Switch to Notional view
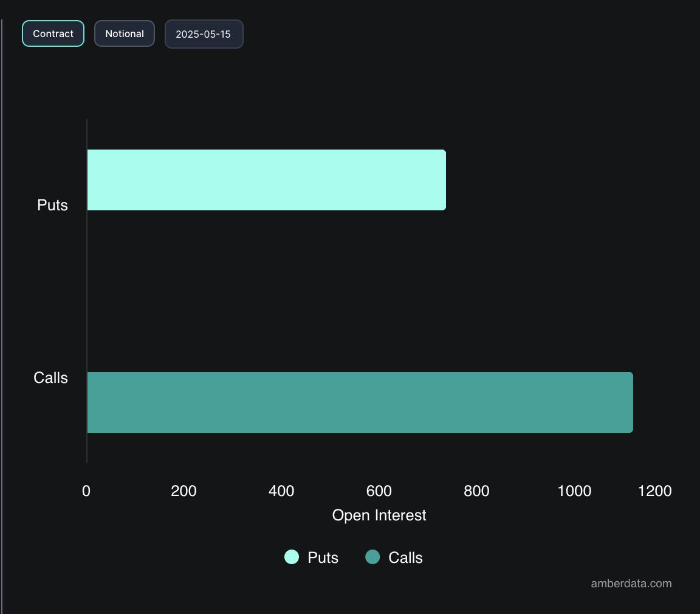The image size is (700, 614). click(125, 33)
